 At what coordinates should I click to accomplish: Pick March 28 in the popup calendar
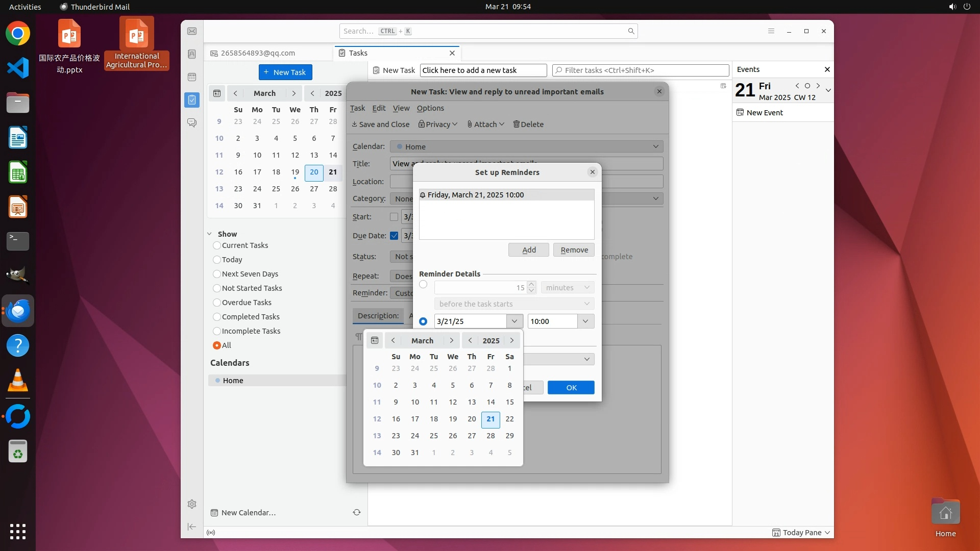coord(490,436)
